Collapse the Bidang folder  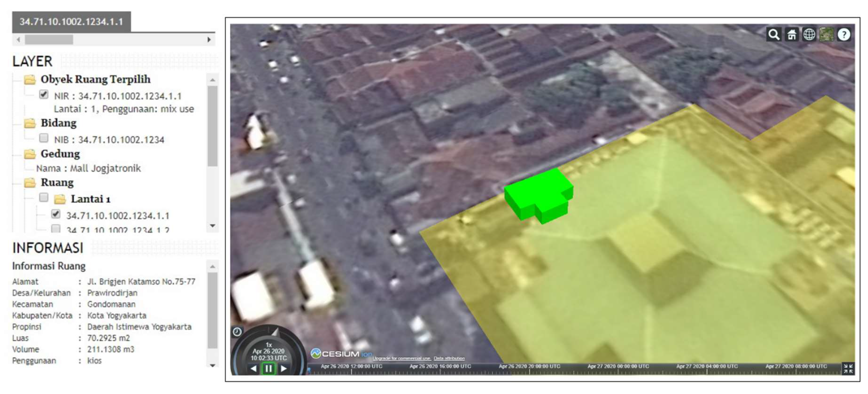[x=30, y=123]
